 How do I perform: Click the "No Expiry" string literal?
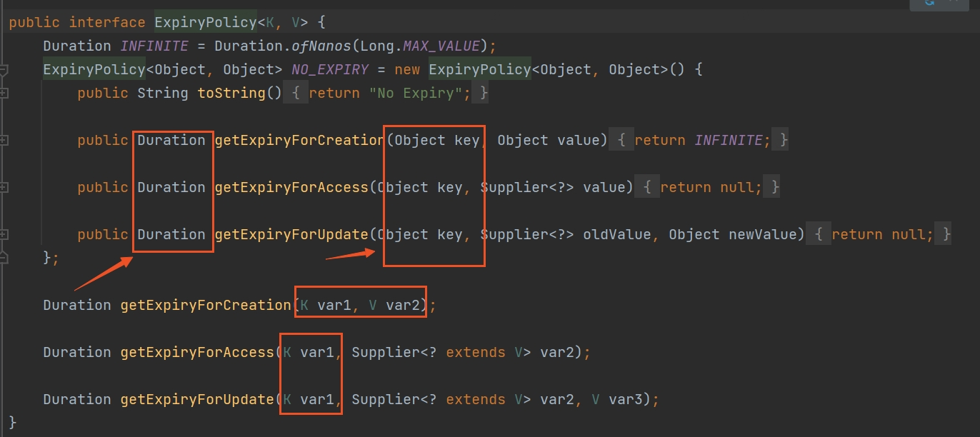coord(416,94)
